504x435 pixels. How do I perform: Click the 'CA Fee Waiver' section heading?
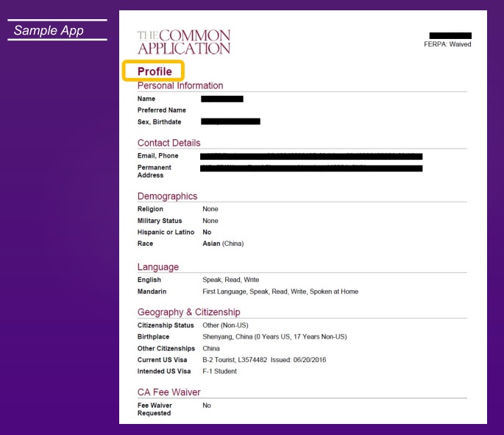(x=168, y=392)
